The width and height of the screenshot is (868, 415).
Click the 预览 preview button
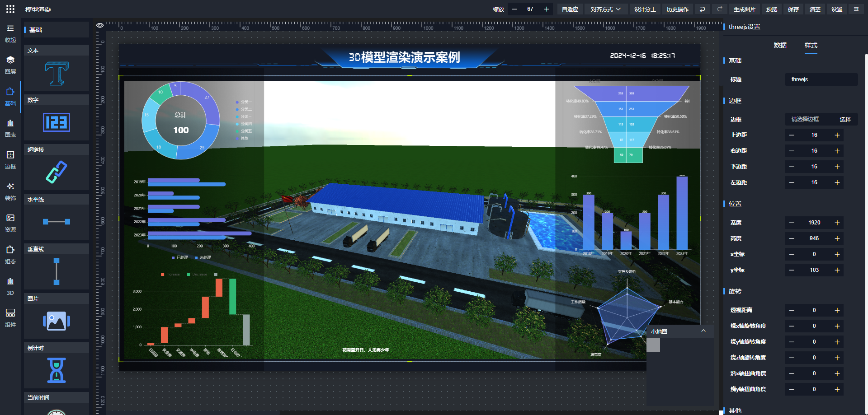772,9
